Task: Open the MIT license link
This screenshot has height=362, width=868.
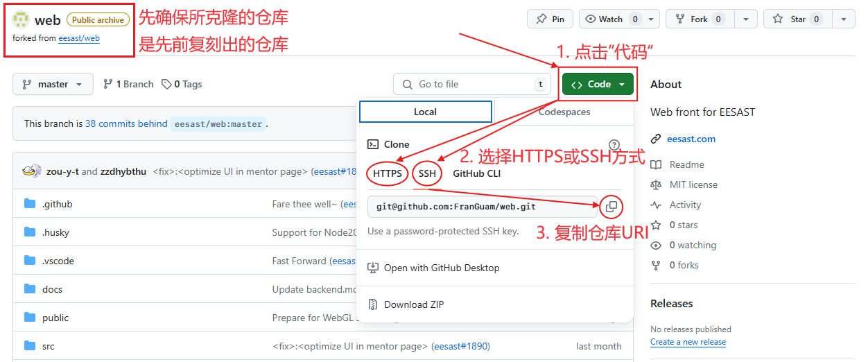Action: pos(693,184)
